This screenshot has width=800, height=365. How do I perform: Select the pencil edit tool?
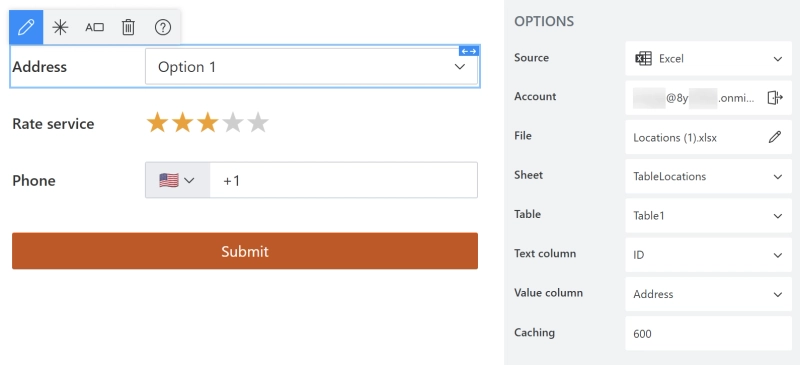(26, 27)
